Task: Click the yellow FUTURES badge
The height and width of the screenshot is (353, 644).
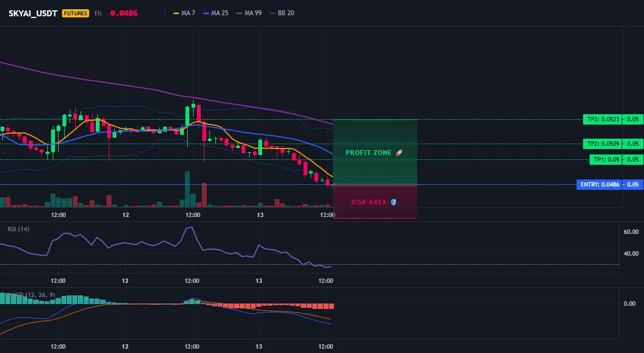Action: click(x=76, y=13)
